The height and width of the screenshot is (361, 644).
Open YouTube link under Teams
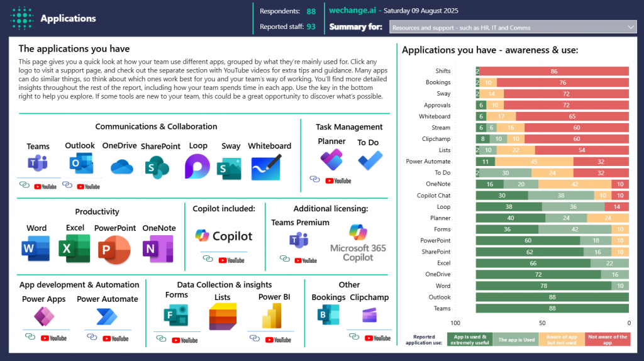[x=45, y=187]
